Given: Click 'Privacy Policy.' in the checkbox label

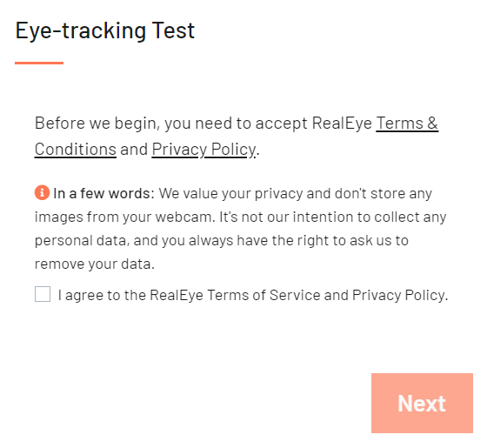Looking at the screenshot, I should (x=400, y=295).
